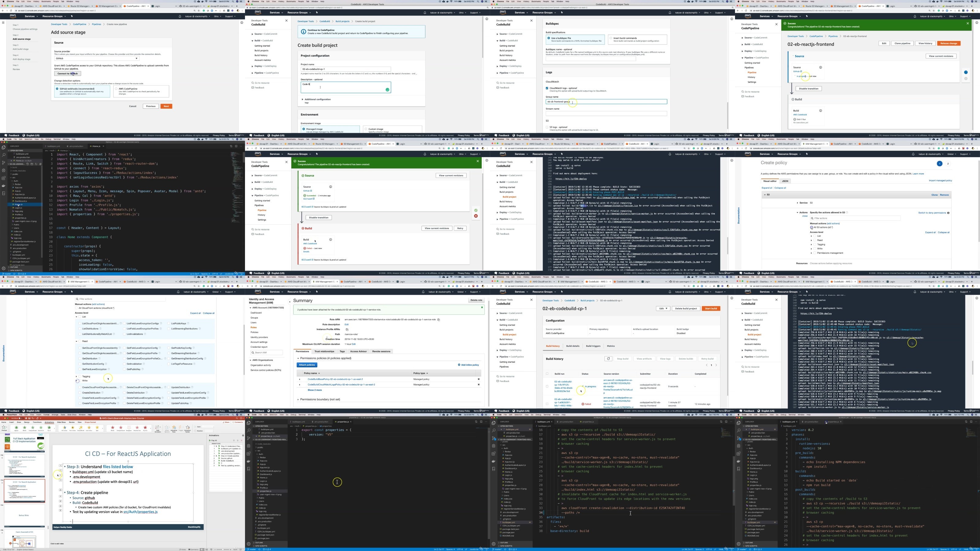Open the Edit dropdown on 02-eb-codebuild-cp-1 page

[x=663, y=309]
